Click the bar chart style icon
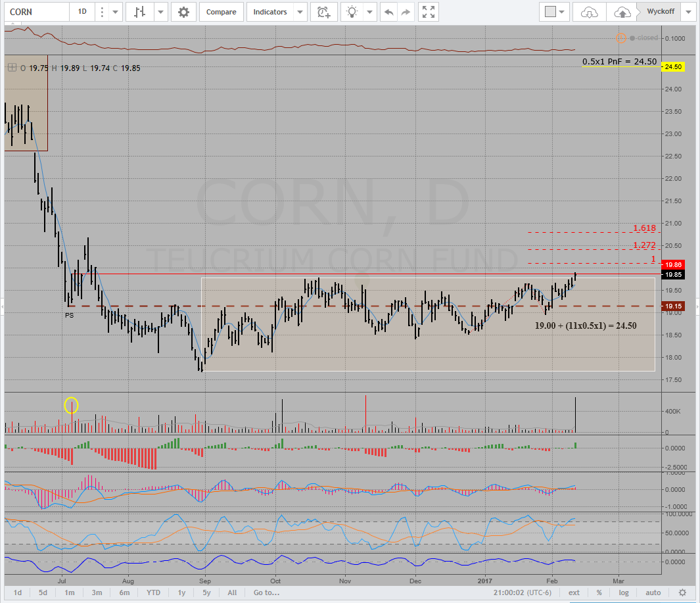 pyautogui.click(x=139, y=12)
